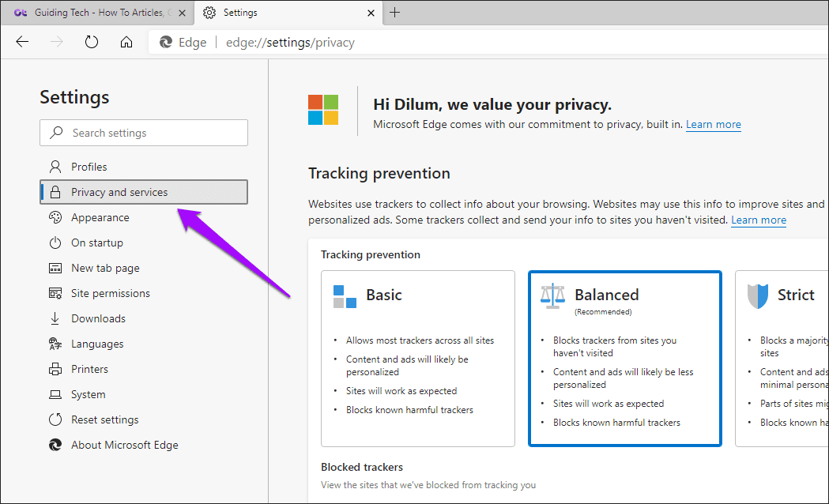Click the Edge icon beside About Microsoft Edge
The height and width of the screenshot is (504, 829).
[55, 445]
